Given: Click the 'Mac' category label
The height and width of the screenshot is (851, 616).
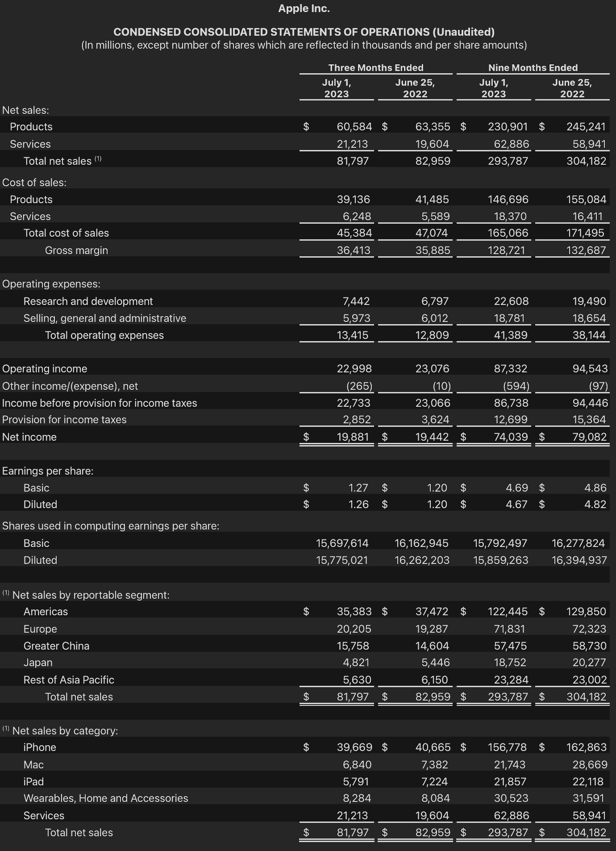Looking at the screenshot, I should [33, 765].
